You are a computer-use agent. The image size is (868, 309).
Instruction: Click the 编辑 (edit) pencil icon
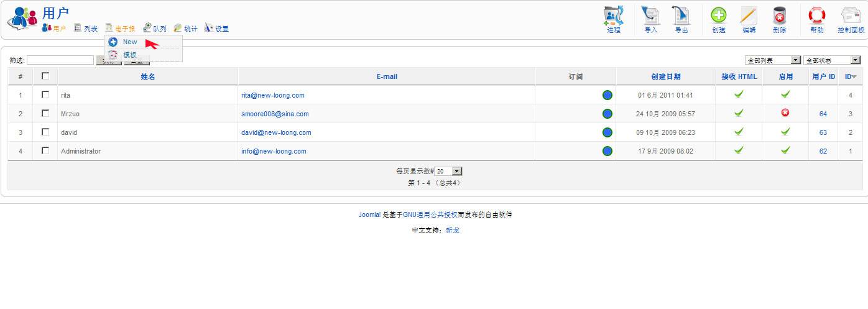pos(749,19)
